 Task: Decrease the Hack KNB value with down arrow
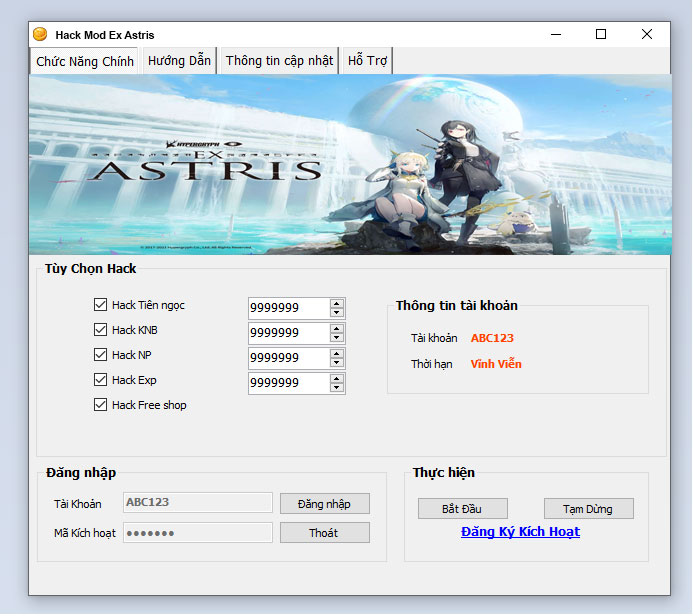(x=337, y=338)
